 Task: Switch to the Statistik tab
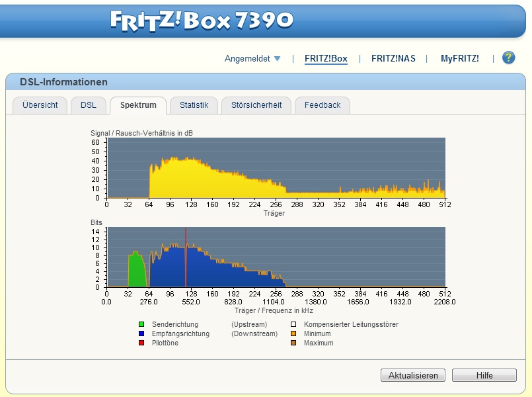(x=194, y=105)
